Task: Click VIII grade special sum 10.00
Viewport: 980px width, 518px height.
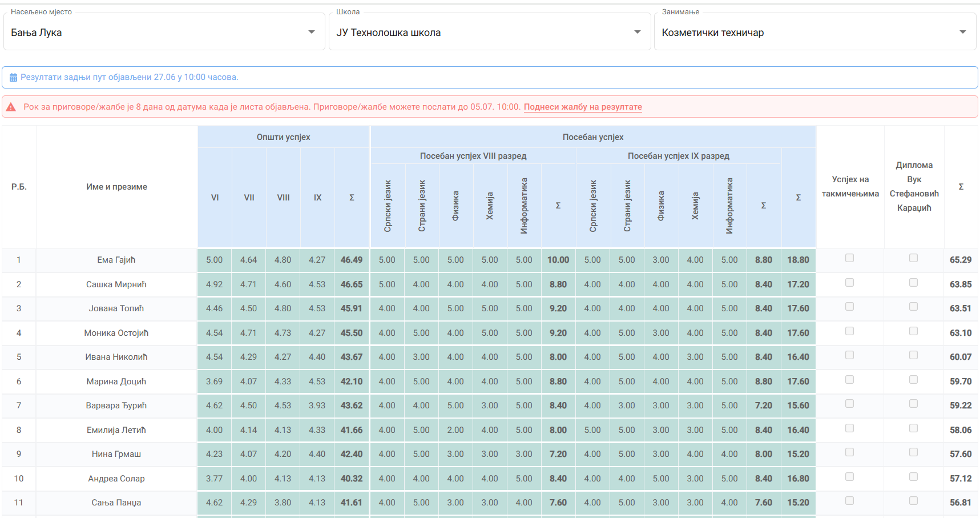Action: 558,260
